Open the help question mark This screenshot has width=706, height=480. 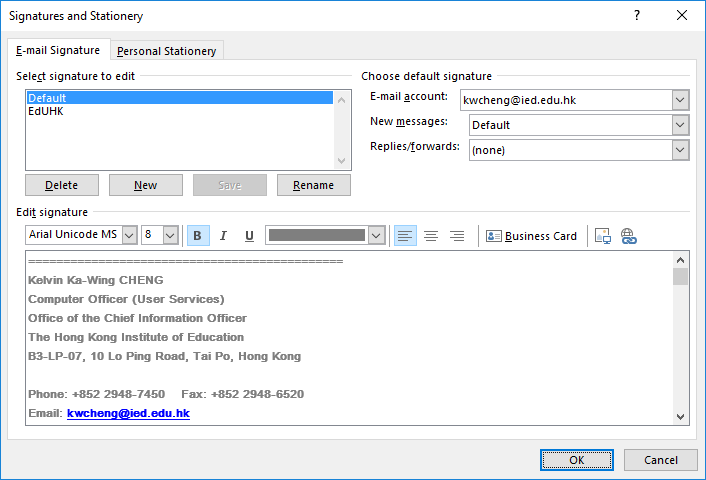(x=637, y=16)
